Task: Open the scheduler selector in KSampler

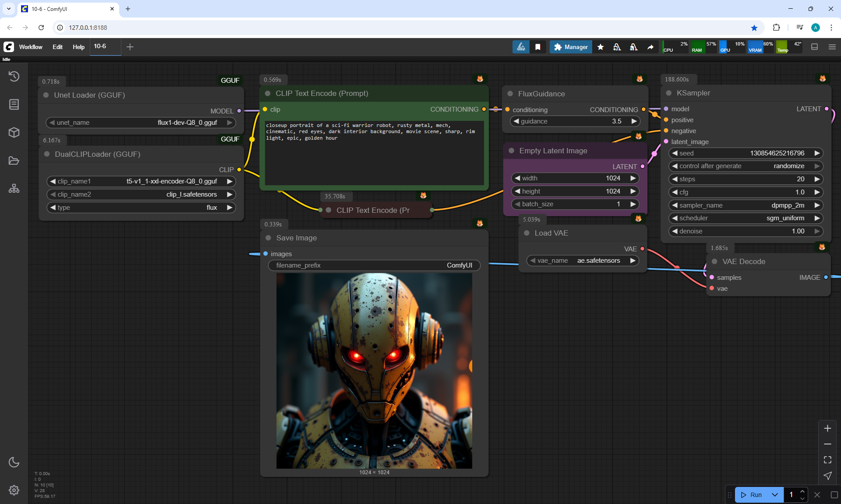Action: click(746, 218)
